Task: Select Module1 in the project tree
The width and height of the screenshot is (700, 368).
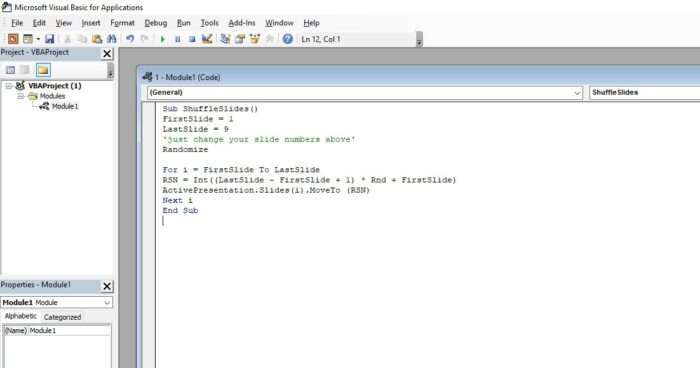Action: click(x=65, y=106)
